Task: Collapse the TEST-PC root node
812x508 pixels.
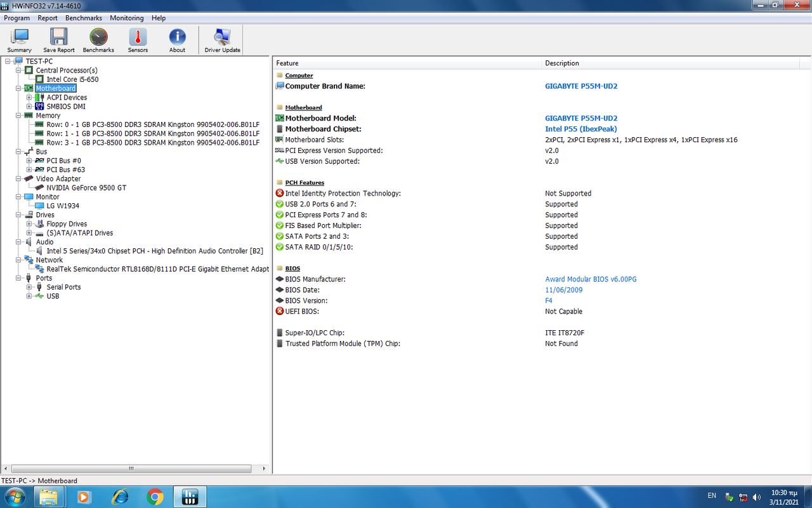Action: point(8,62)
